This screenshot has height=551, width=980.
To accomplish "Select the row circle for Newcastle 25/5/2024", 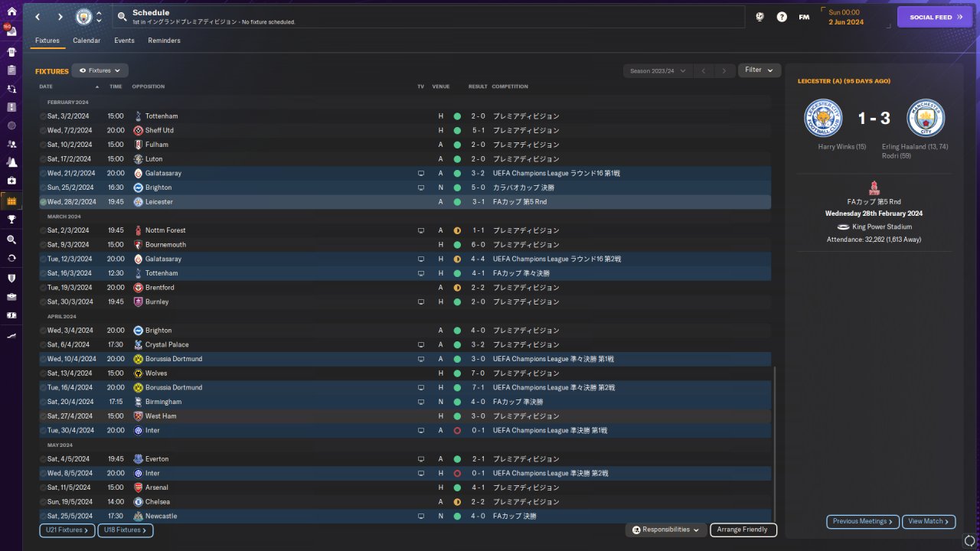I will coord(43,517).
